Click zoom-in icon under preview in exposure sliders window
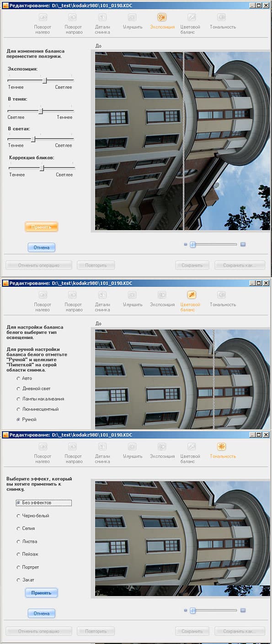Screen dimensions: 272x644 243,244
